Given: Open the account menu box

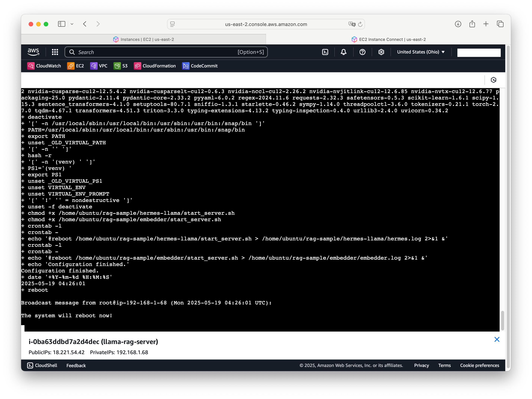Looking at the screenshot, I should click(x=479, y=52).
